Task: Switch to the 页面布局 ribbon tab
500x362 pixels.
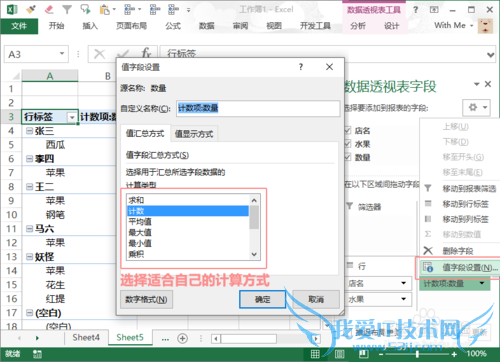Action: (x=131, y=26)
